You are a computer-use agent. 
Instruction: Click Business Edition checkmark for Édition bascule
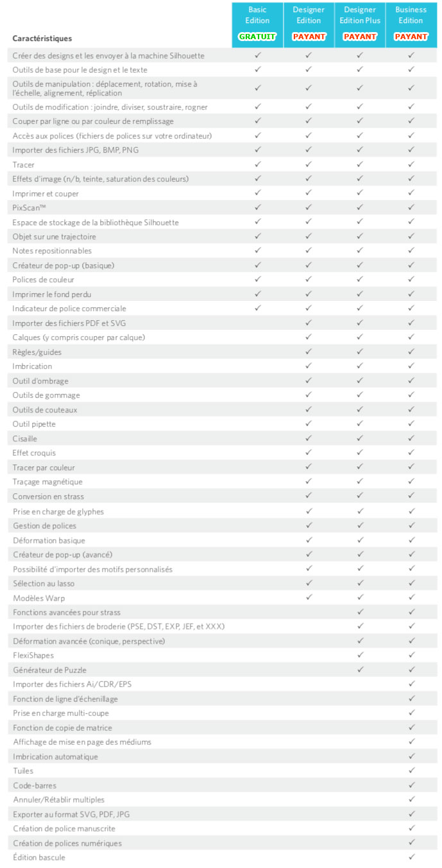(x=412, y=856)
